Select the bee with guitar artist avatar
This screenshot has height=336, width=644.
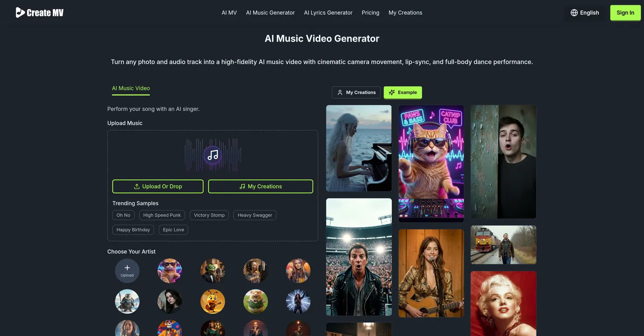point(212,301)
